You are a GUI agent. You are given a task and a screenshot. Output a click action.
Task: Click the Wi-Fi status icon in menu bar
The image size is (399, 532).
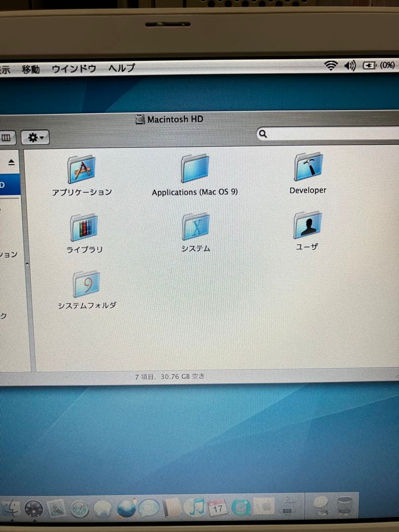pyautogui.click(x=331, y=65)
